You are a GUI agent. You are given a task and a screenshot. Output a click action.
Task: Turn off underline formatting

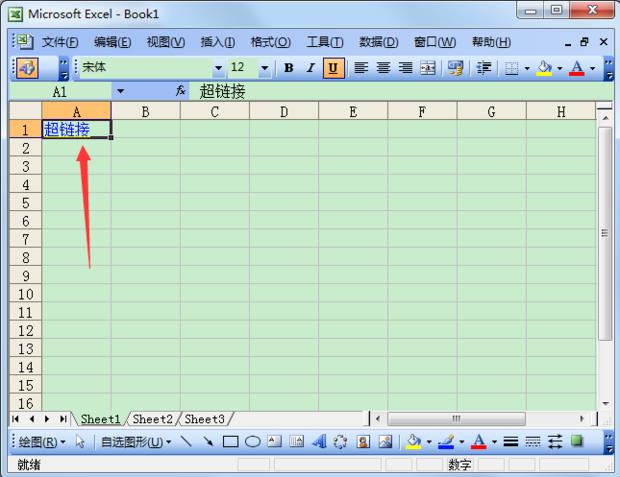(332, 68)
